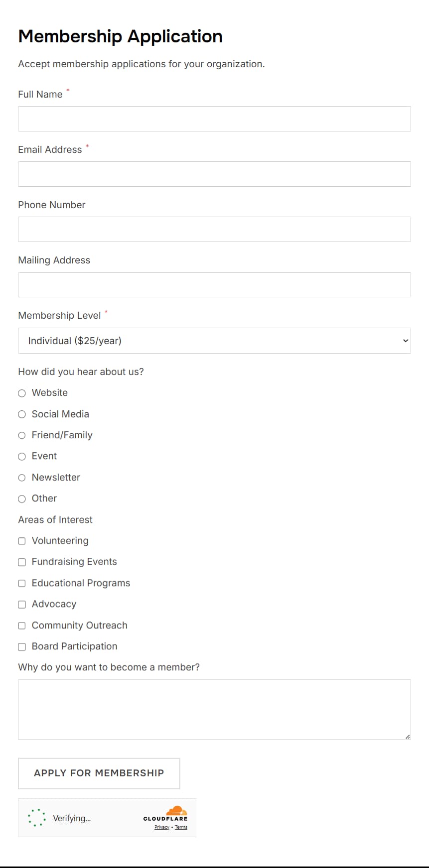
Task: Open the Cloudflare Privacy link
Action: point(161,827)
